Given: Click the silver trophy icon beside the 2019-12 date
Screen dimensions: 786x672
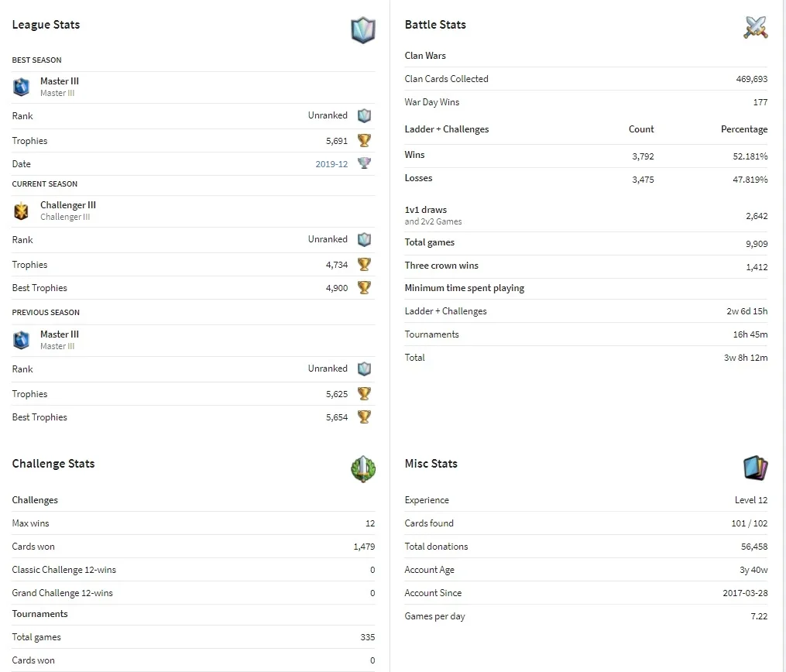Looking at the screenshot, I should click(x=364, y=163).
